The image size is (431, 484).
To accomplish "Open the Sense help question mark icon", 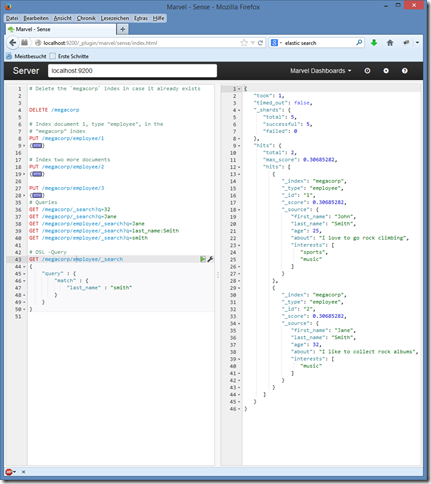I will point(404,71).
